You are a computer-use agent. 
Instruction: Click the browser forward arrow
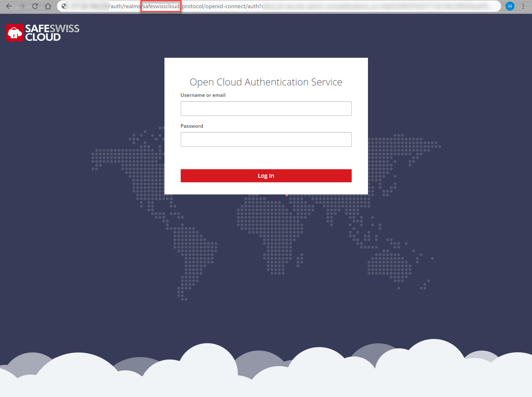(x=22, y=6)
